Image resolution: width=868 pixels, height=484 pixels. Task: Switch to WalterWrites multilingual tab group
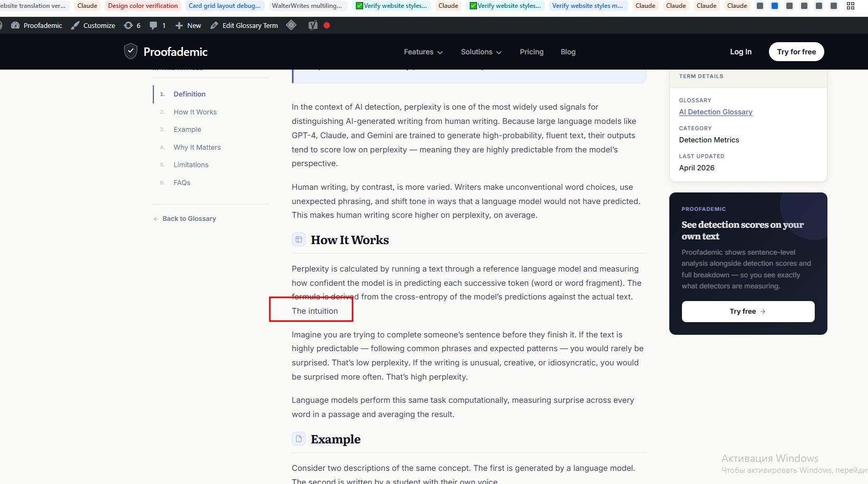coord(307,6)
